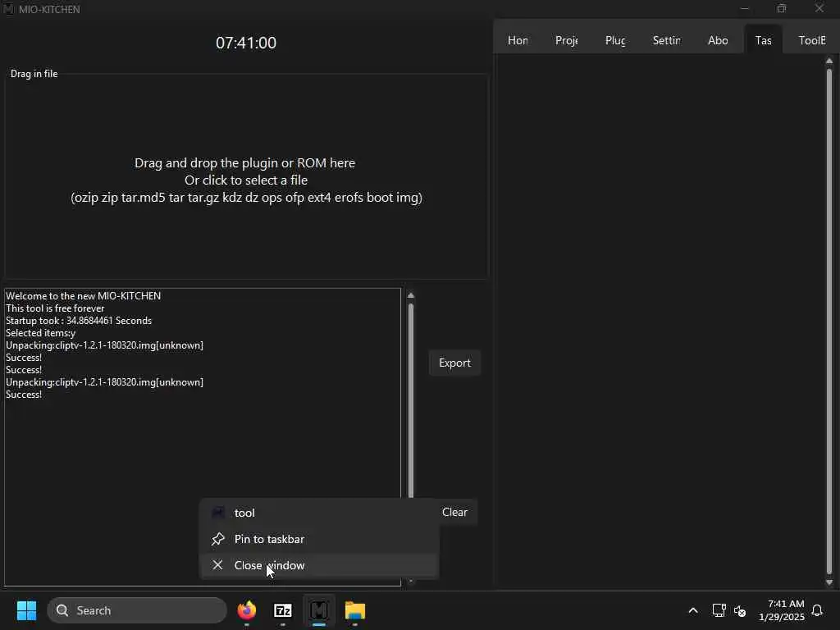Open the notification bell
The image size is (840, 630).
pos(818,610)
